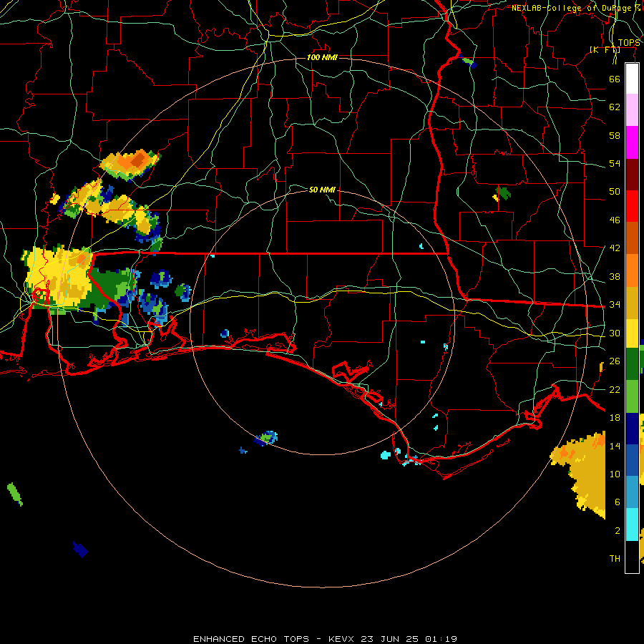Screen dimensions: 644x644
Task: Select the 6 legend value
Action: 617,502
